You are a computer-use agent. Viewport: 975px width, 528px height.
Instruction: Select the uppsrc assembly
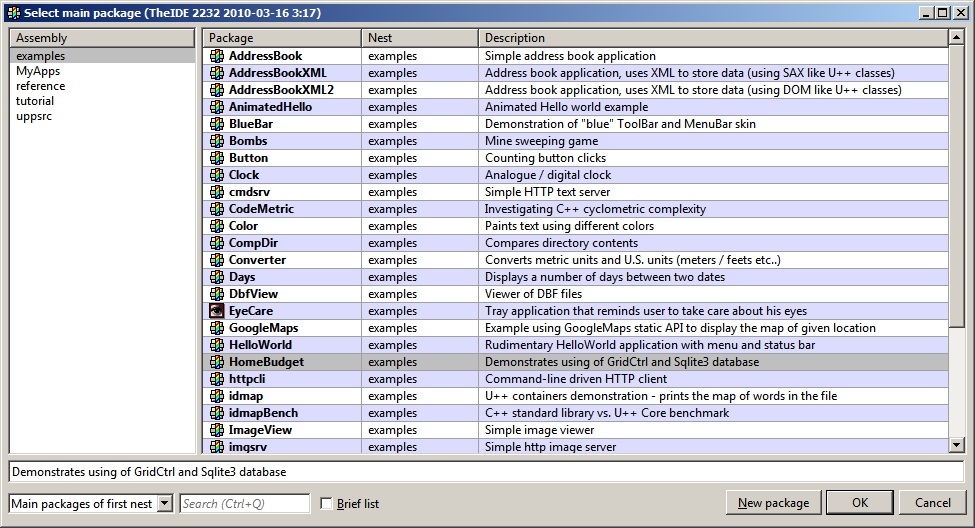click(x=34, y=116)
